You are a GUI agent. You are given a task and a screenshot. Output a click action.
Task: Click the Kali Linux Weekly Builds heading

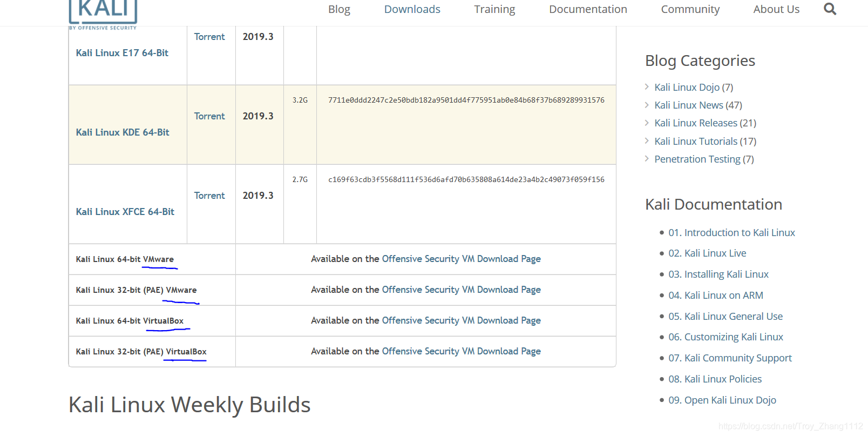189,405
